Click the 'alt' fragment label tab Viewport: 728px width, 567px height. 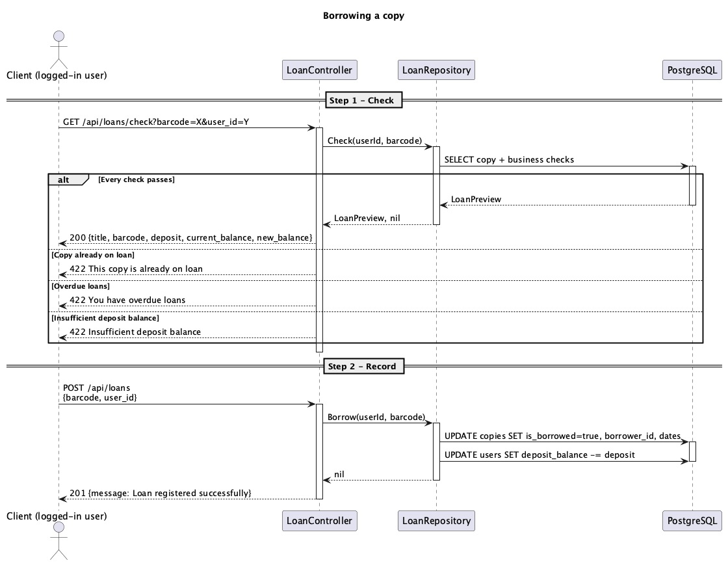pyautogui.click(x=68, y=179)
